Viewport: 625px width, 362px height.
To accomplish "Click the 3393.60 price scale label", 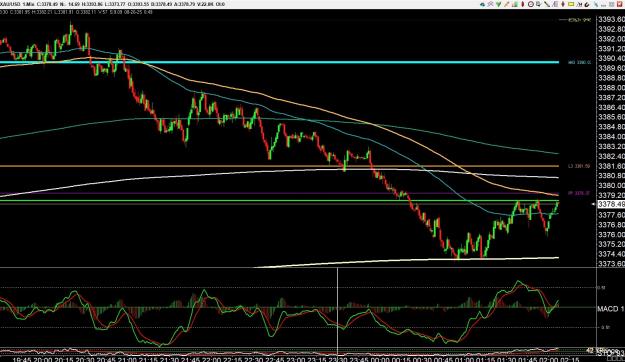I will [x=611, y=20].
